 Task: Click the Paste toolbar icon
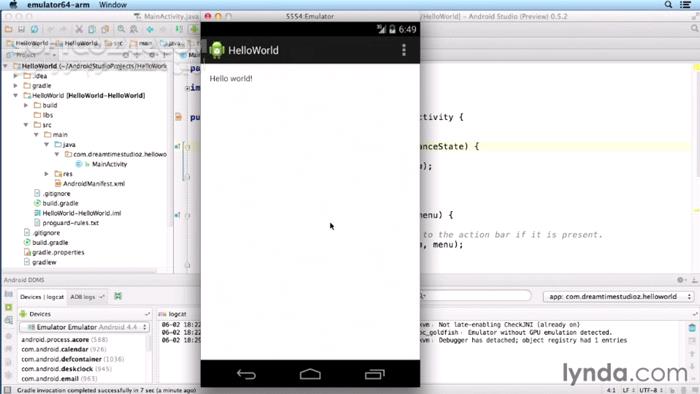click(105, 29)
